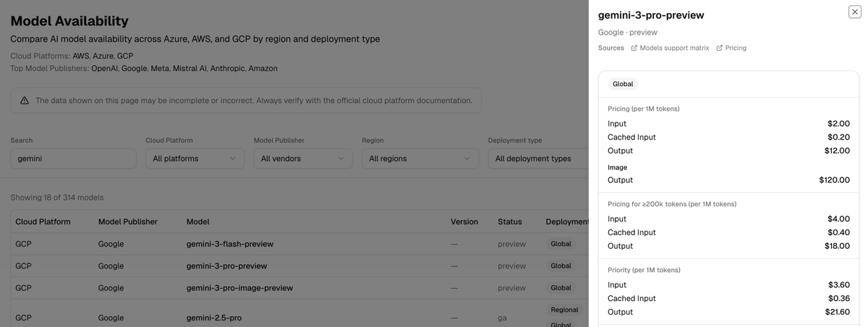This screenshot has height=327, width=868.
Task: Click the external-link icon beside Models support matrix
Action: [x=634, y=48]
